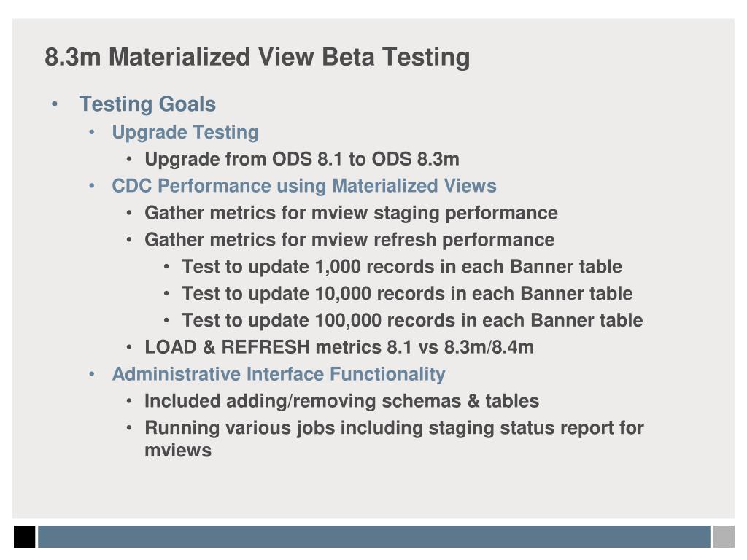Click the gray square in footer corner
Viewport: 747px width, 560px height.
pos(724,537)
